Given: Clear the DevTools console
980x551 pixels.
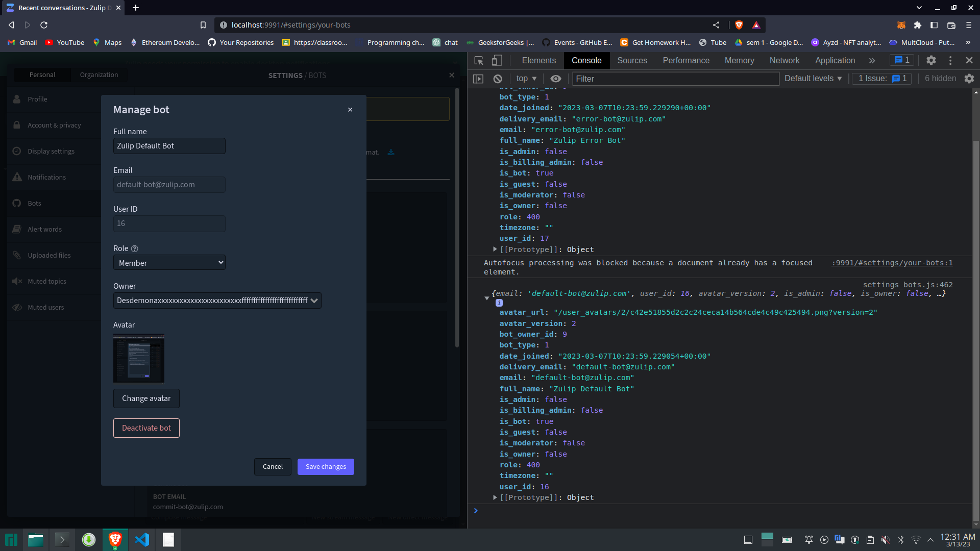Looking at the screenshot, I should tap(498, 79).
